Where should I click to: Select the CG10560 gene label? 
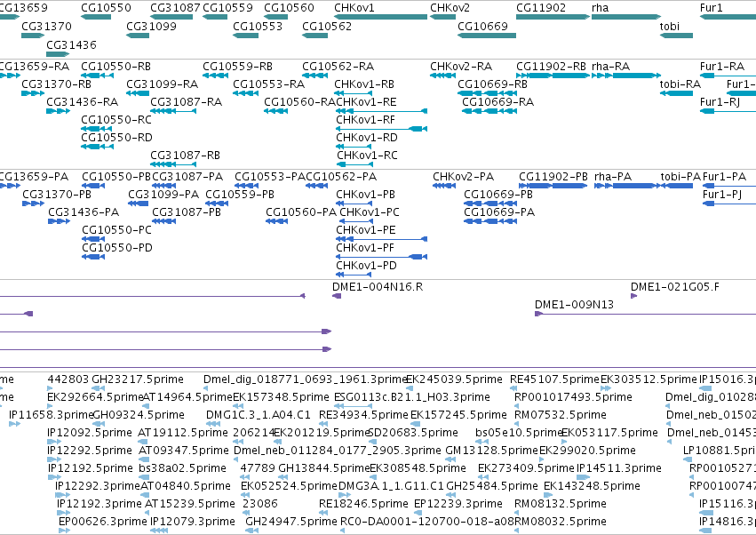[x=289, y=8]
